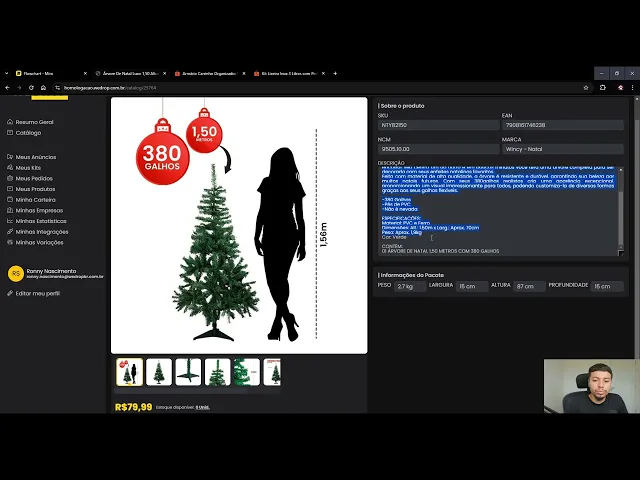Screen dimensions: 640x480
Task: Click the browser address bar URL
Action: pos(110,87)
